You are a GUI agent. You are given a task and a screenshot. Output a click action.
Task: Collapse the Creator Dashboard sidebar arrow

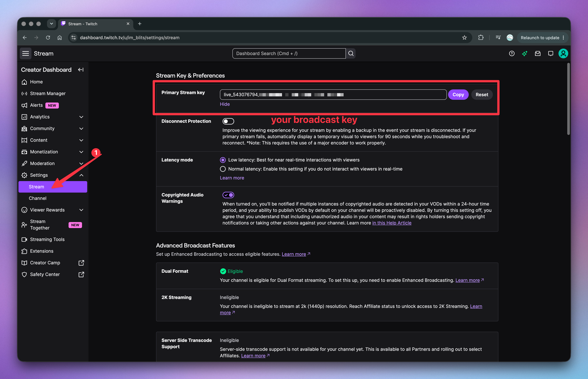coord(81,70)
